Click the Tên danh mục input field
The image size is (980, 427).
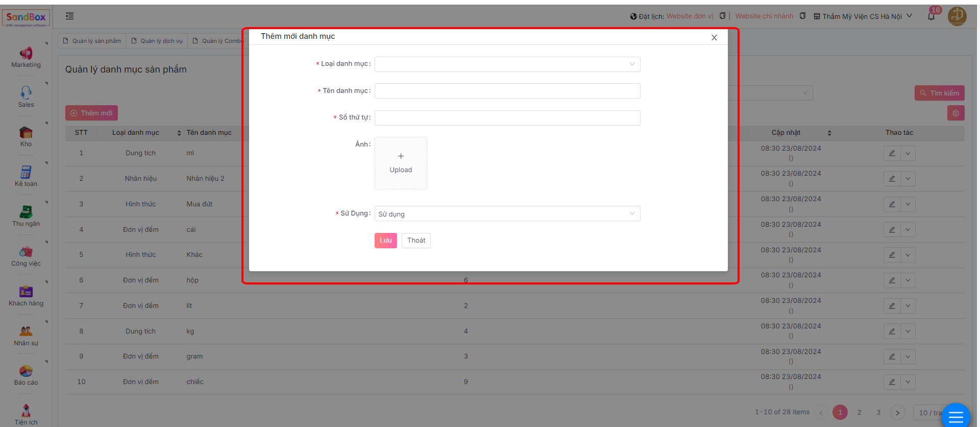(507, 91)
